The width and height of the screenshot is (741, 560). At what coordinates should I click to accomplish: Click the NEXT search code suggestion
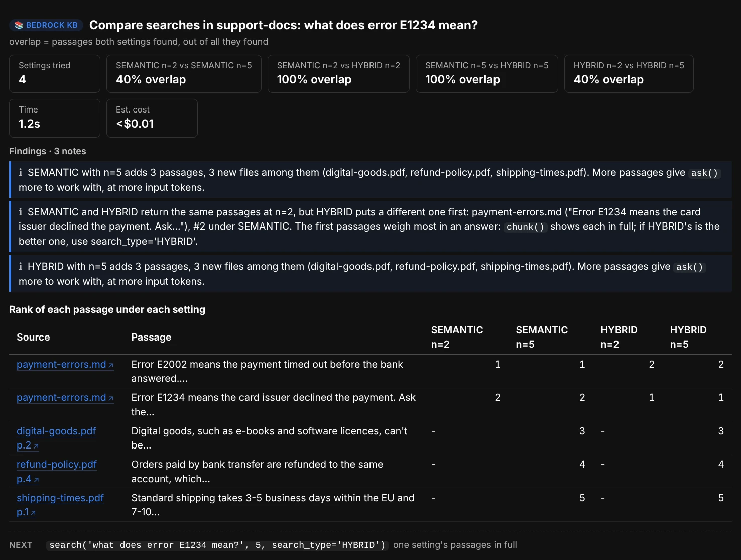pyautogui.click(x=217, y=545)
